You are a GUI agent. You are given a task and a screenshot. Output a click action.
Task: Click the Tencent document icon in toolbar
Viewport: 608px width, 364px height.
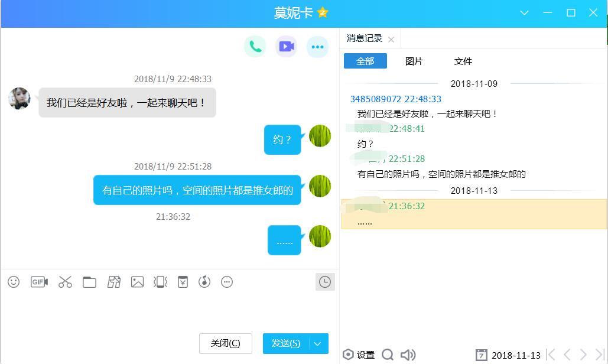coord(113,282)
